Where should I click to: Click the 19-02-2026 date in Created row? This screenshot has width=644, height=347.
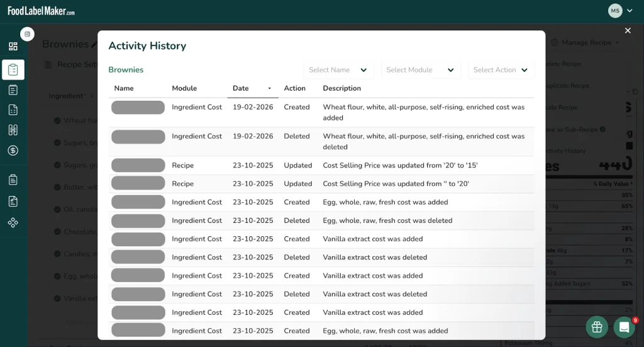tap(253, 107)
